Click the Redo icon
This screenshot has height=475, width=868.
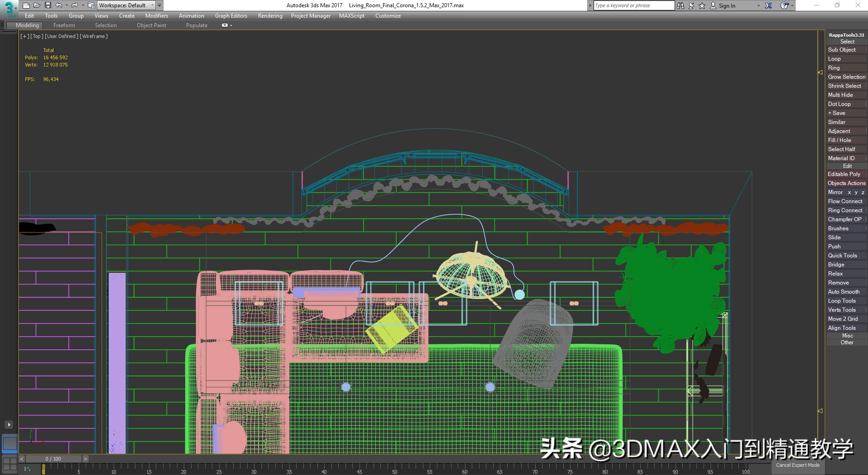pyautogui.click(x=75, y=5)
